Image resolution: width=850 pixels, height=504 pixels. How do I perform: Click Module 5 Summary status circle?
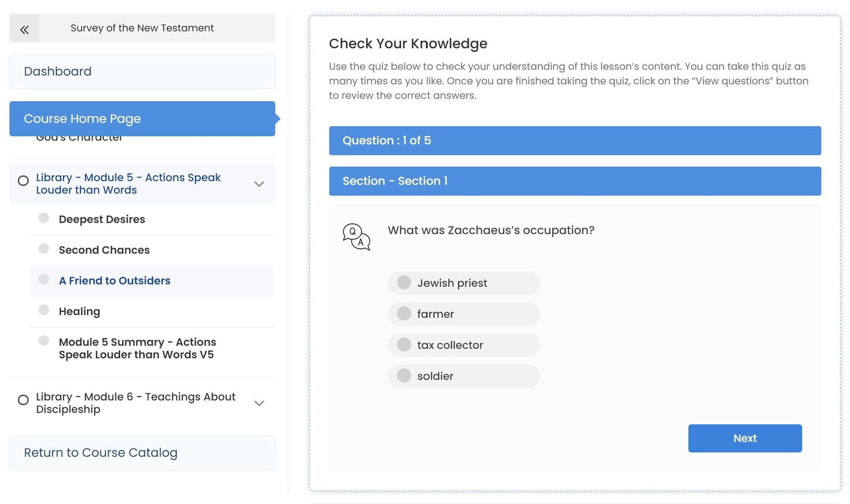44,341
